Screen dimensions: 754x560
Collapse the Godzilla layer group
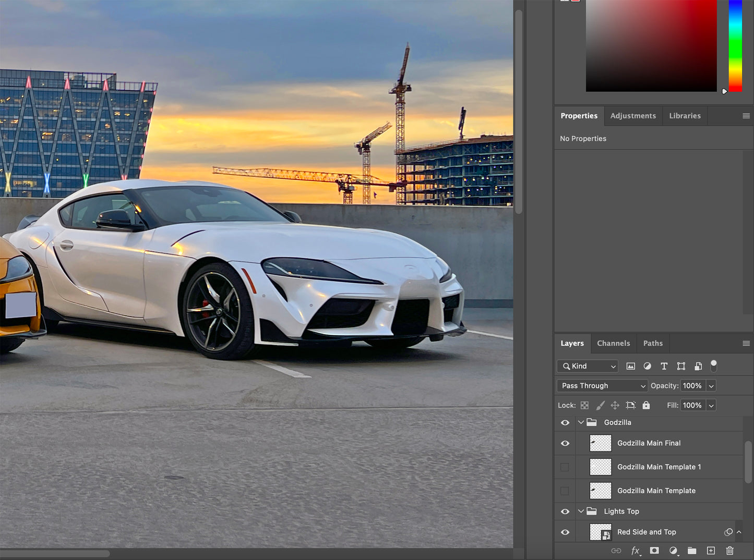[581, 422]
